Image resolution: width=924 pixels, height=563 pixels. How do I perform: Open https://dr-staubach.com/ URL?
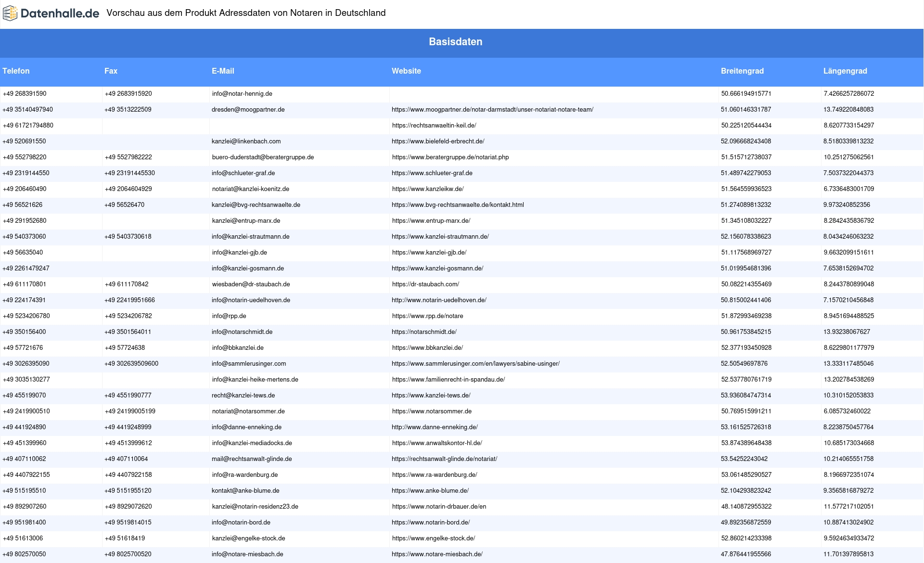pyautogui.click(x=425, y=284)
